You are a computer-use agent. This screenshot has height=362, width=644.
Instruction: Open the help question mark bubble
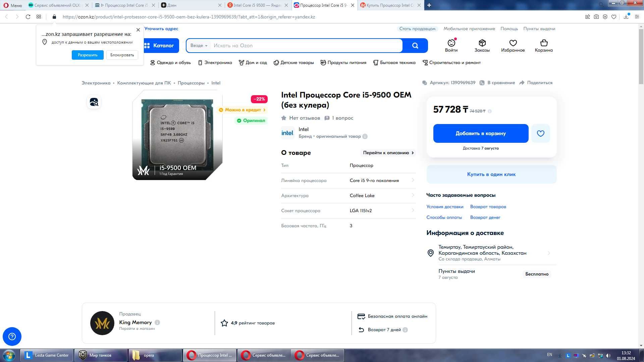(12, 336)
